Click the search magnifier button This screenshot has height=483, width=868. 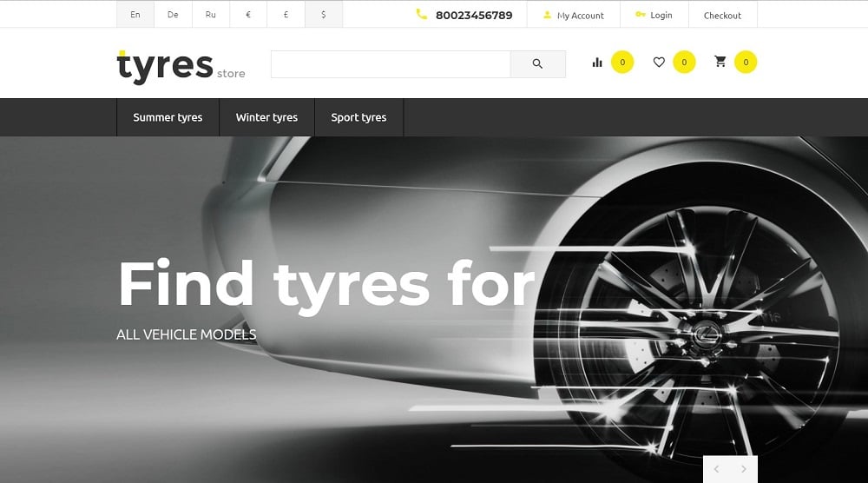537,64
